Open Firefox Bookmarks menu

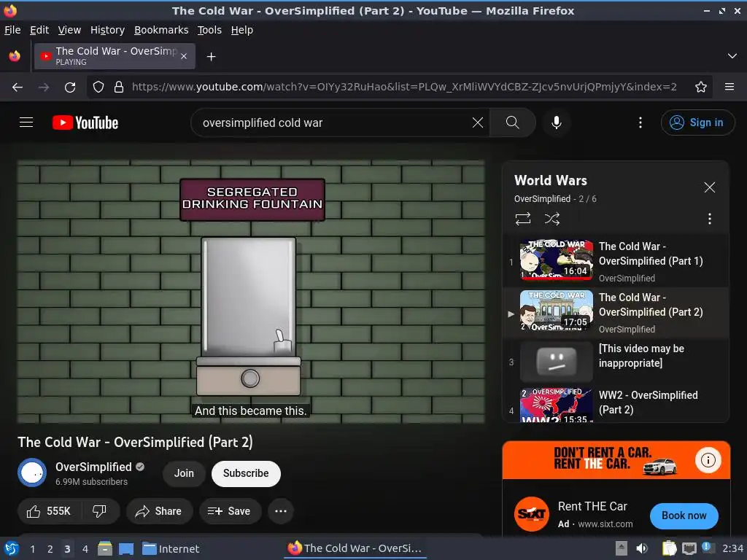pos(161,30)
